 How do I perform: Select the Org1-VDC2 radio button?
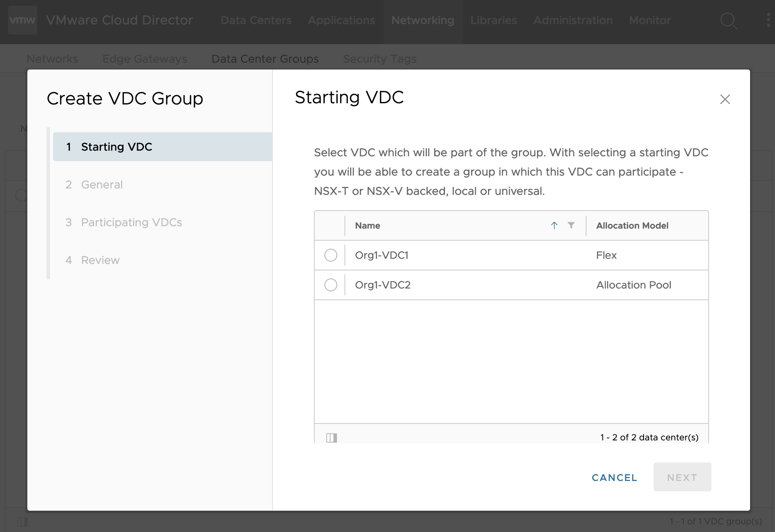click(x=330, y=285)
